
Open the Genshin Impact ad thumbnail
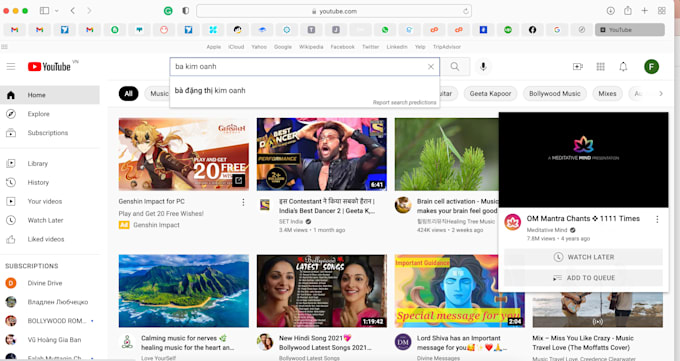(184, 154)
